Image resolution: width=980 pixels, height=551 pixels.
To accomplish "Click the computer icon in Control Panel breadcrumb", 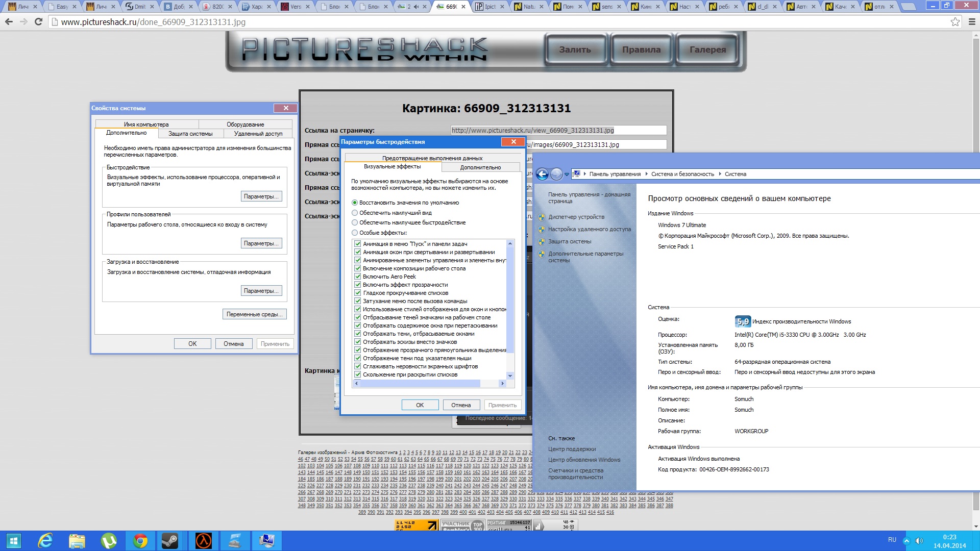I will pos(577,173).
